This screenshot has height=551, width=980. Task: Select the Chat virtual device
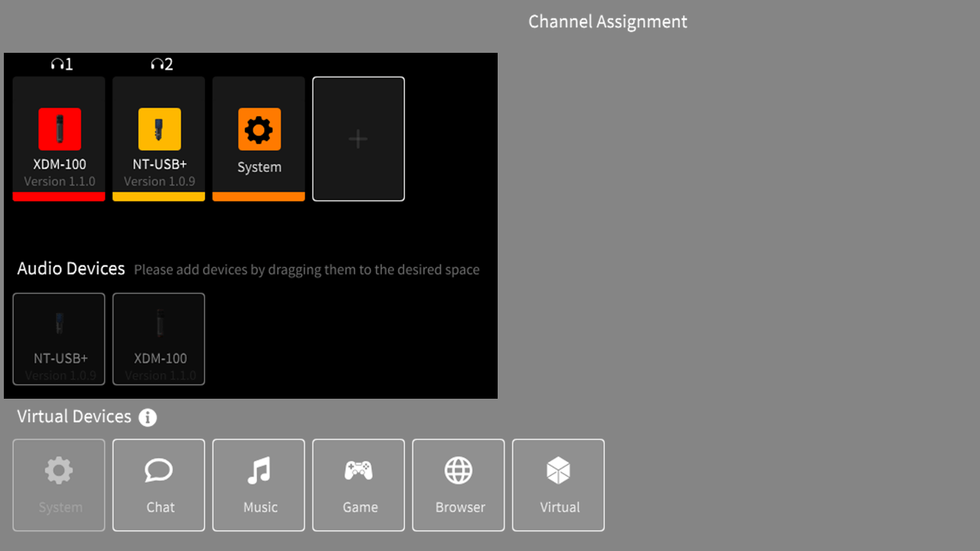pyautogui.click(x=159, y=485)
